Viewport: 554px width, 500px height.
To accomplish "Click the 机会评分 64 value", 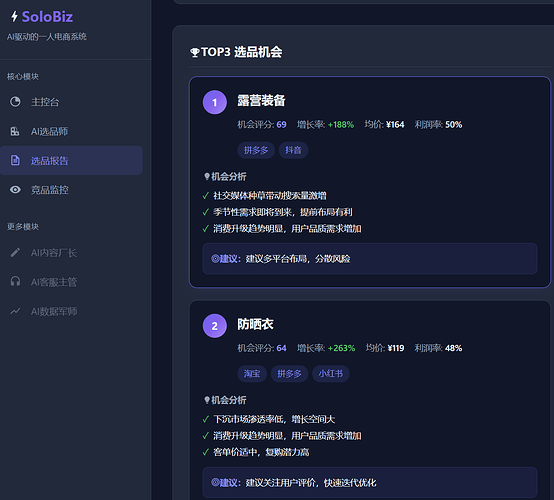I will 281,348.
